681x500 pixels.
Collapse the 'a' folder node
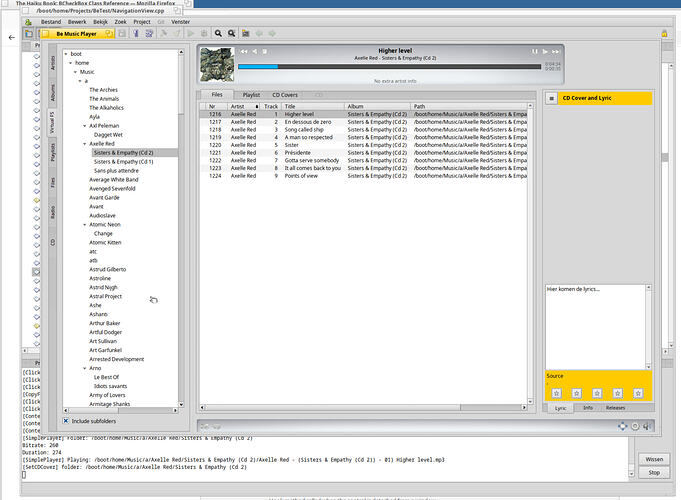pyautogui.click(x=80, y=81)
